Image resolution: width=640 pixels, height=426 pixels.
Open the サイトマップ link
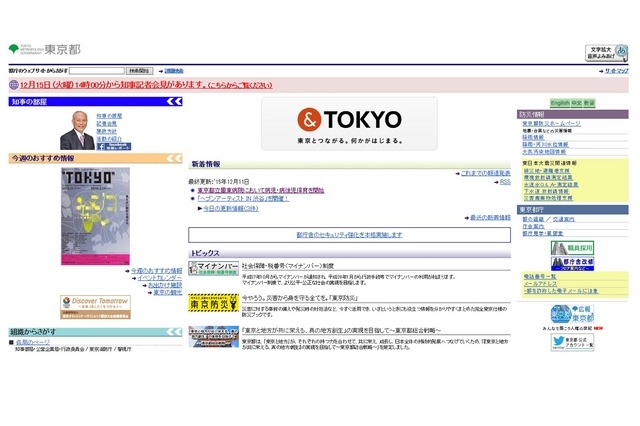616,71
